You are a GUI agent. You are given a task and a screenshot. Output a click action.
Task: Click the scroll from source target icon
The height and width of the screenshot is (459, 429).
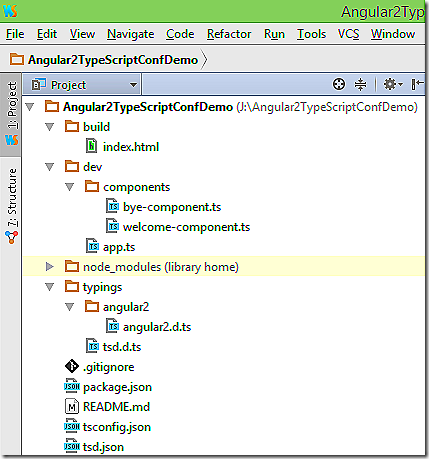pyautogui.click(x=339, y=84)
